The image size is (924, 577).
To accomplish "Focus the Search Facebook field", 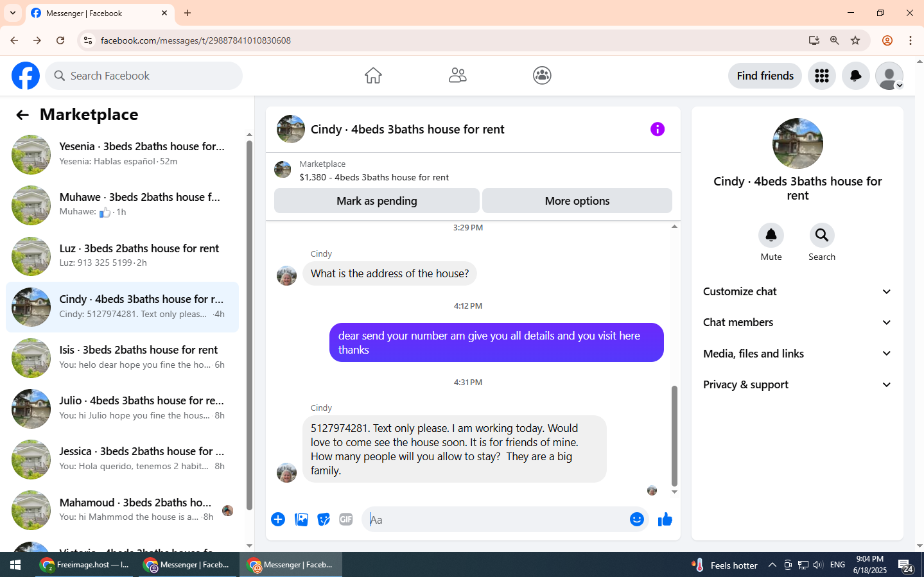I will click(144, 76).
